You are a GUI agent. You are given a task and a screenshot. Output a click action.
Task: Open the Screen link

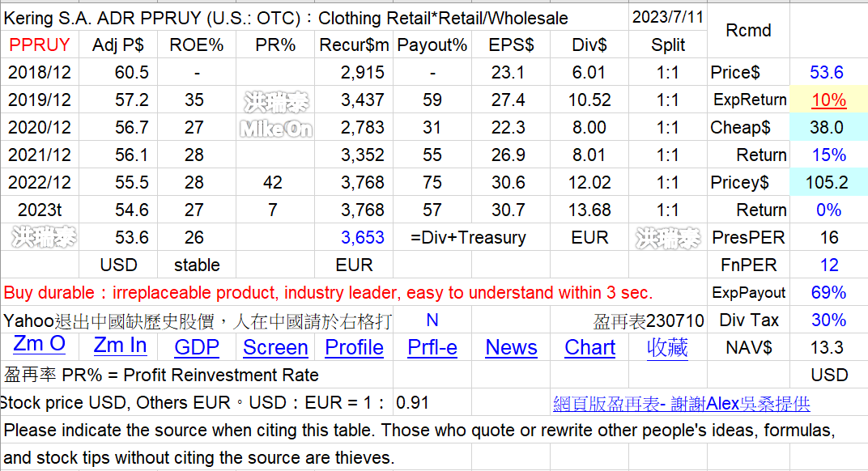pos(275,347)
